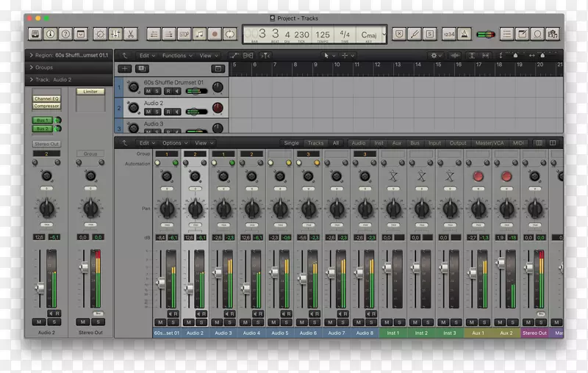Image resolution: width=588 pixels, height=373 pixels.
Task: Click the add new track plus button
Action: [124, 69]
